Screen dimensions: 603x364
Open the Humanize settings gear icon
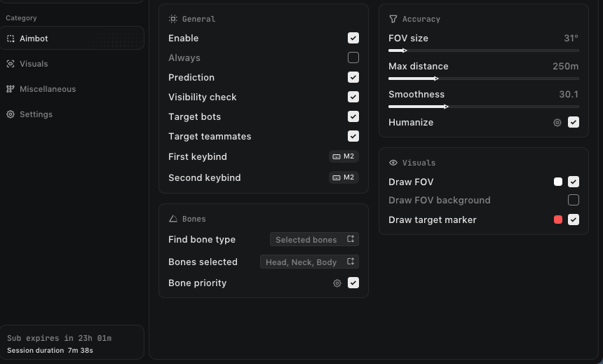[x=557, y=123]
